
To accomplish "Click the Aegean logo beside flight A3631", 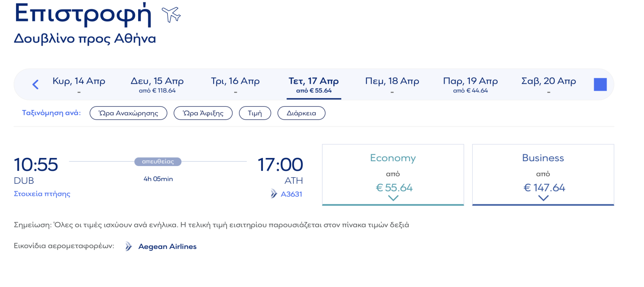I will pos(274,194).
